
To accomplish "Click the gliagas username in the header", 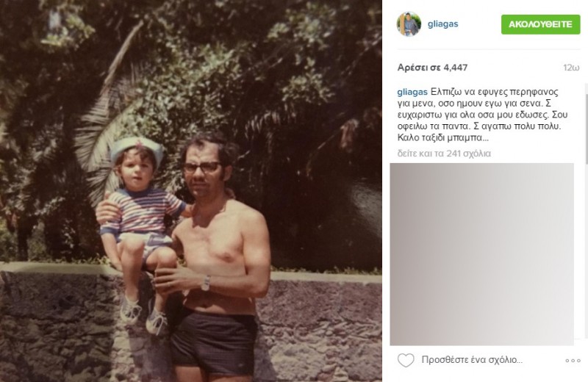I will point(443,24).
